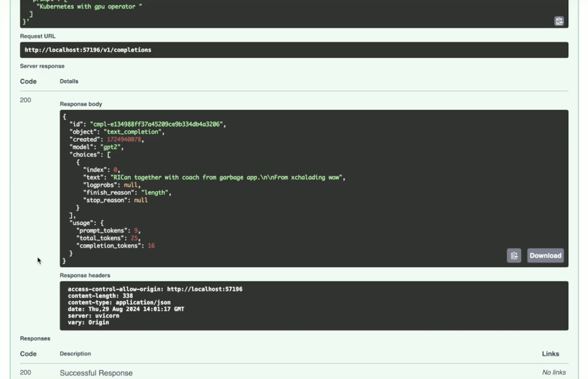Click the "No links" text

pyautogui.click(x=554, y=372)
